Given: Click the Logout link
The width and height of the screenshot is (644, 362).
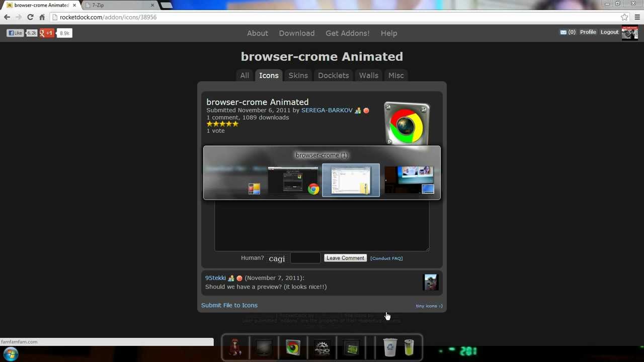Looking at the screenshot, I should pyautogui.click(x=609, y=32).
